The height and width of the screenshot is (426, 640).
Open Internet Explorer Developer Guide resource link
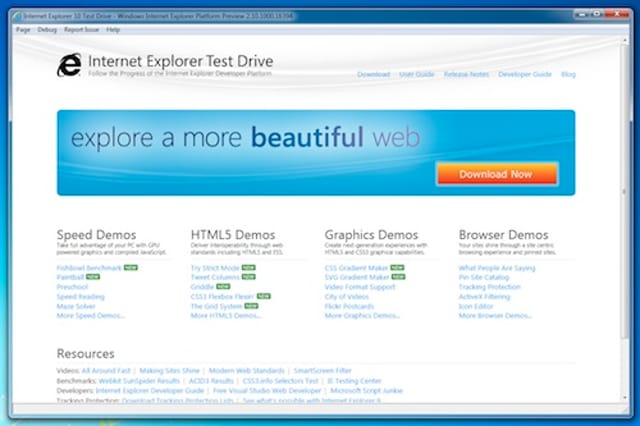150,391
